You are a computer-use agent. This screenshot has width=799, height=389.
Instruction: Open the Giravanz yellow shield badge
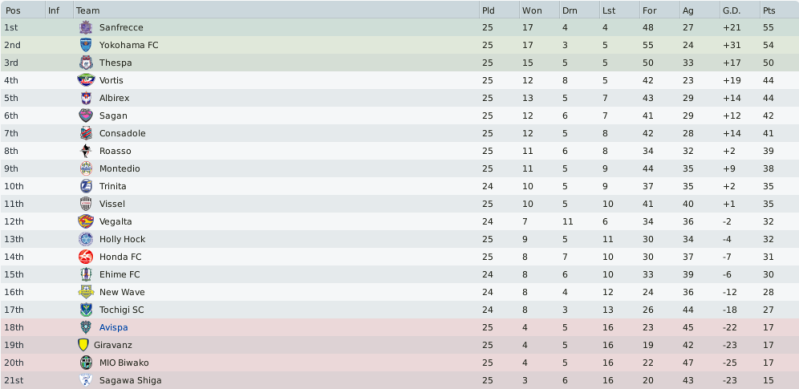pyautogui.click(x=83, y=345)
